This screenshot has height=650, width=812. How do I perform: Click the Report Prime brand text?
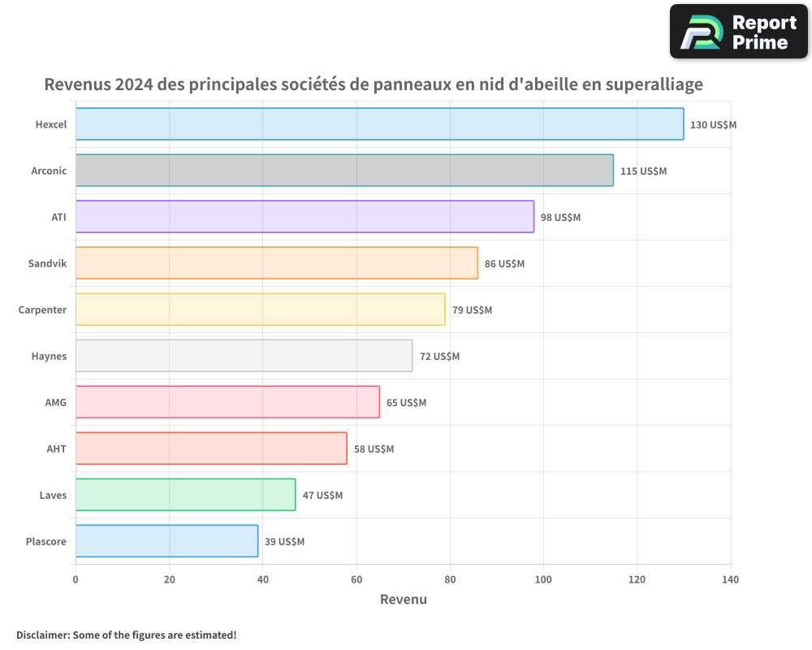pos(764,32)
